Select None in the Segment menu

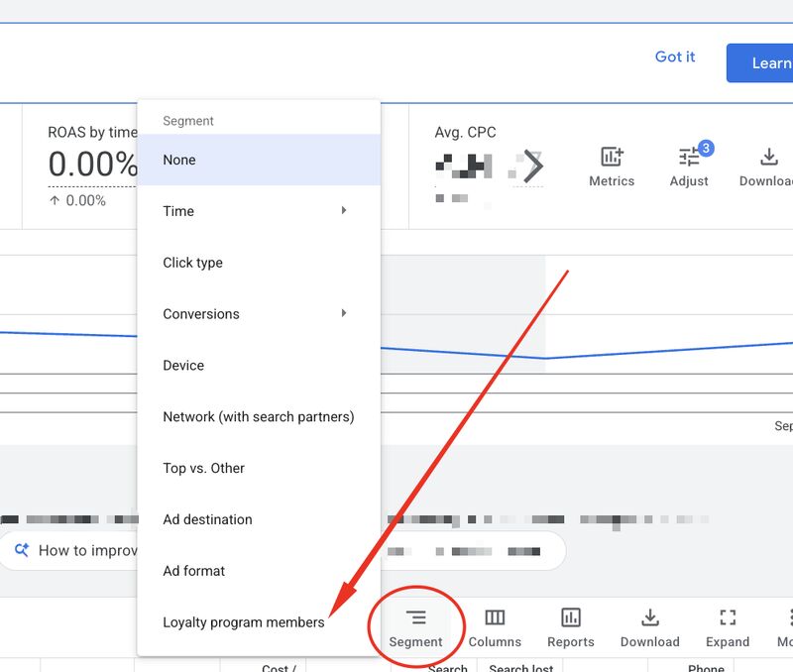coord(259,160)
